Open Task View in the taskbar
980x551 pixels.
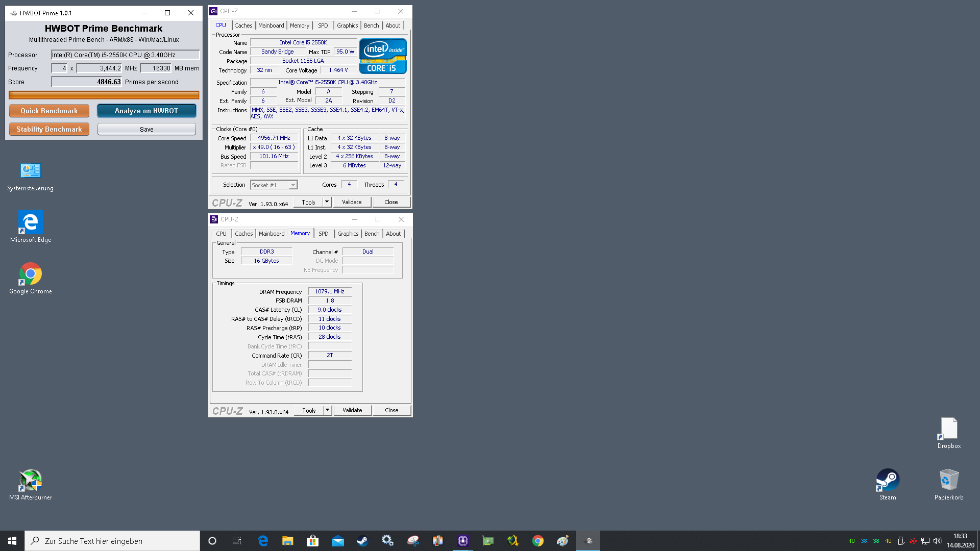coord(237,541)
